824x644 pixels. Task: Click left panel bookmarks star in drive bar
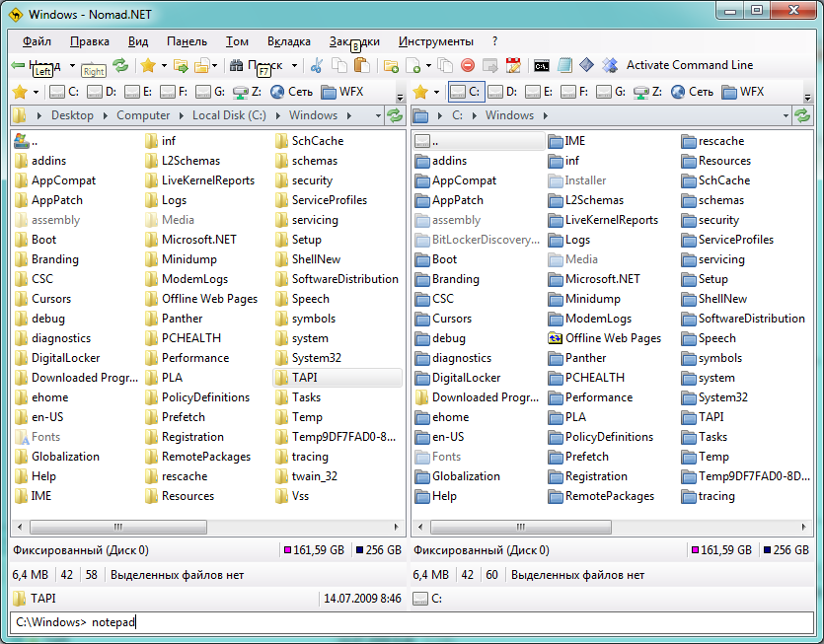(20, 92)
